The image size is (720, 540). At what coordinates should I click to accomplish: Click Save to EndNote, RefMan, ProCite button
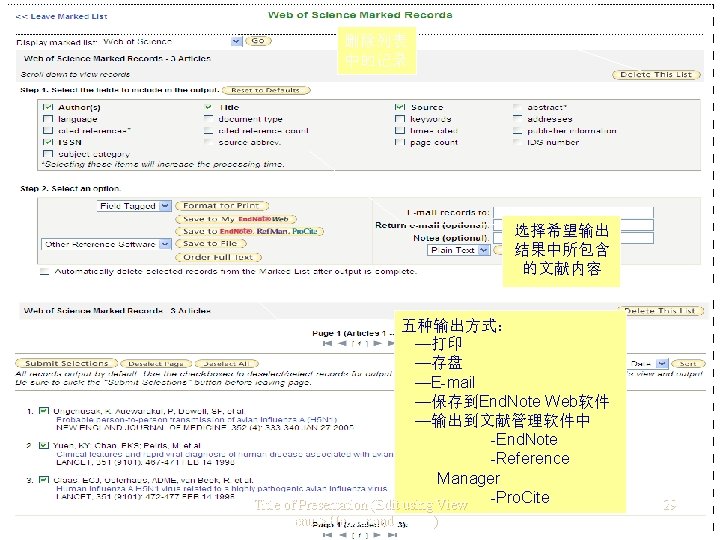tap(250, 231)
